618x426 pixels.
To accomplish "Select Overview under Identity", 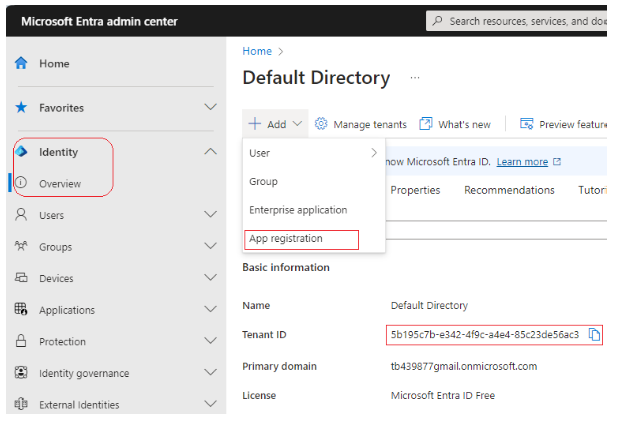I will [60, 184].
